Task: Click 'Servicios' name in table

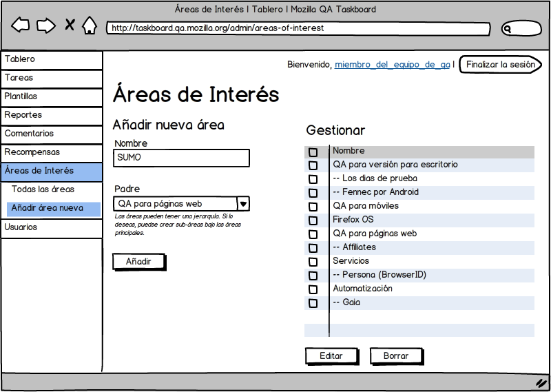Action: click(x=351, y=261)
